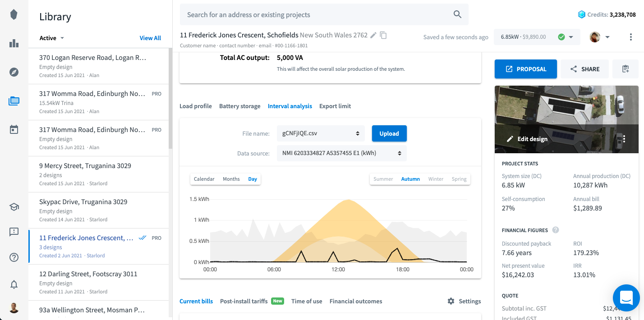The height and width of the screenshot is (320, 644).
Task: Click the blue PROPOSAL button
Action: pos(525,69)
